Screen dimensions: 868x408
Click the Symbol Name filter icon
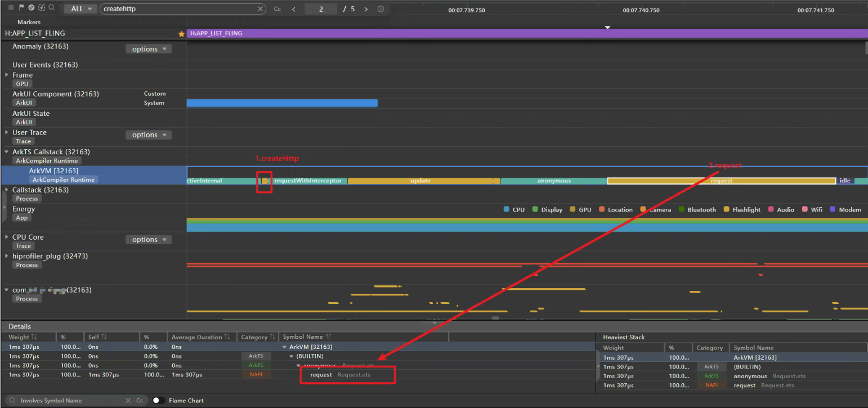(328, 337)
